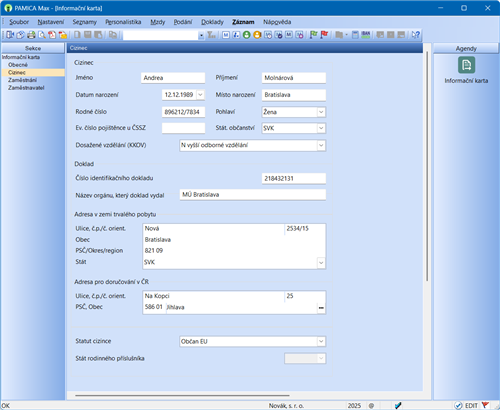This screenshot has width=500, height=410.
Task: Open the Nastavení menu
Action: pyautogui.click(x=51, y=22)
